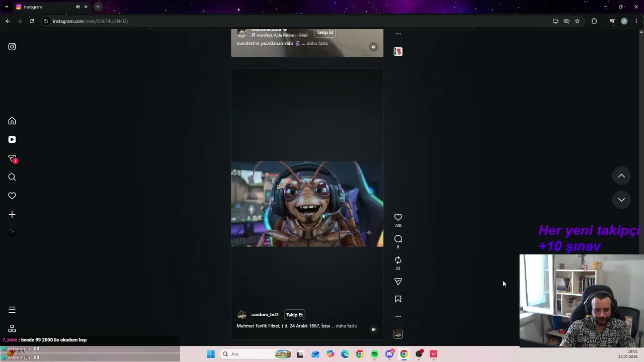
Task: Open Messages with the red notification badge
Action: (13, 159)
